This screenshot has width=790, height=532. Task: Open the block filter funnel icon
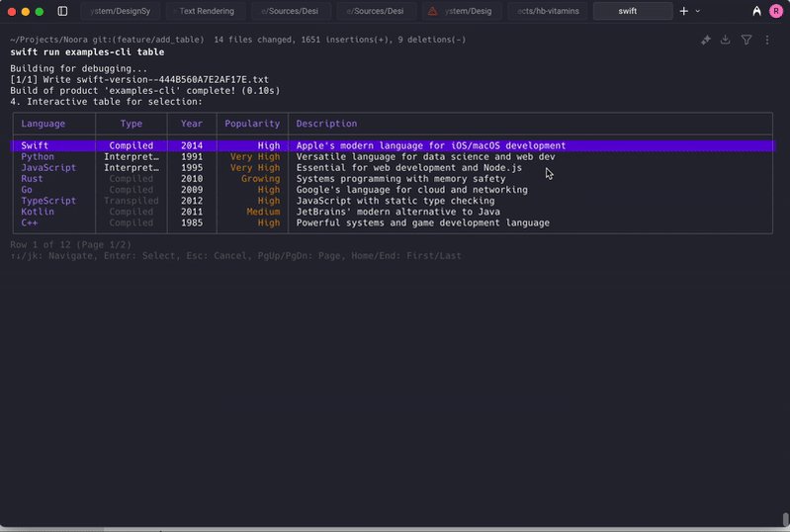pyautogui.click(x=746, y=40)
